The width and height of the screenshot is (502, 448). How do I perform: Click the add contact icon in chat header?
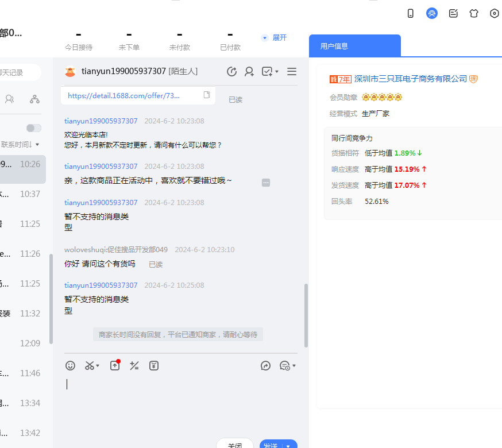[x=249, y=71]
